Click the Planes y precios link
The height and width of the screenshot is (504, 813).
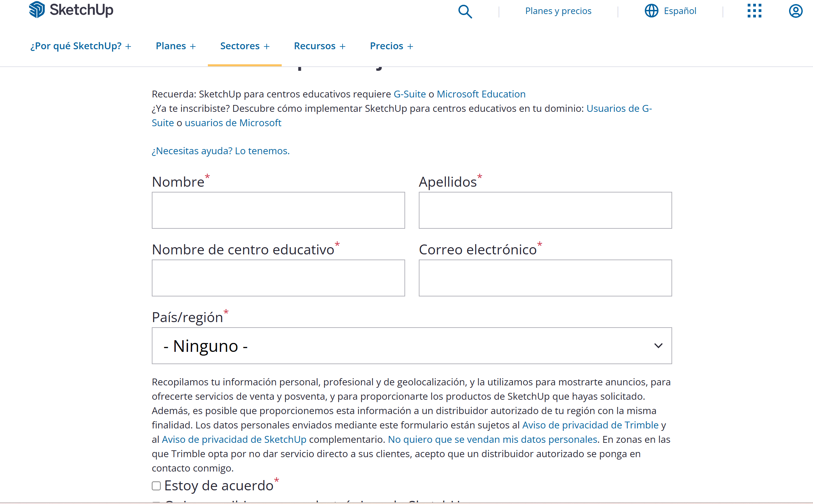(558, 11)
